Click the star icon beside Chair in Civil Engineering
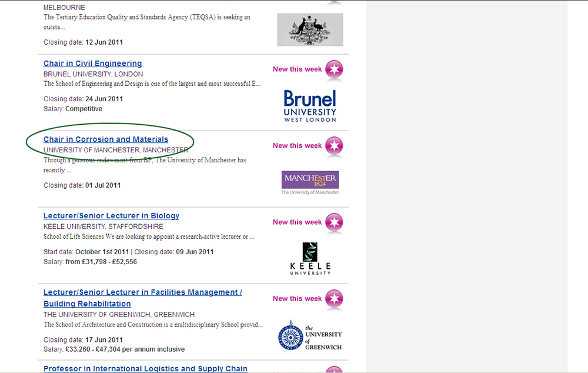The height and width of the screenshot is (373, 588). coord(334,69)
